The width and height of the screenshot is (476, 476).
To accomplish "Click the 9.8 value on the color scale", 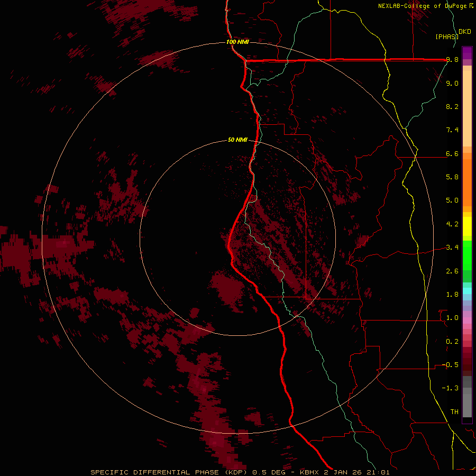I will click(452, 59).
